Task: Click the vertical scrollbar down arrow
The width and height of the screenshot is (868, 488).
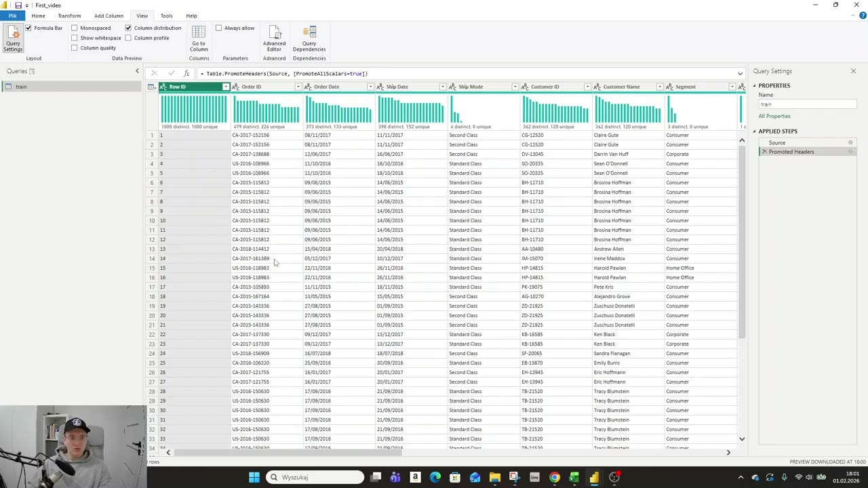Action: (742, 439)
